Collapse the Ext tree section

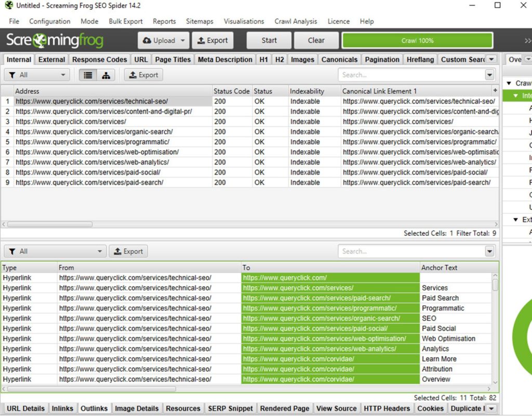click(516, 220)
